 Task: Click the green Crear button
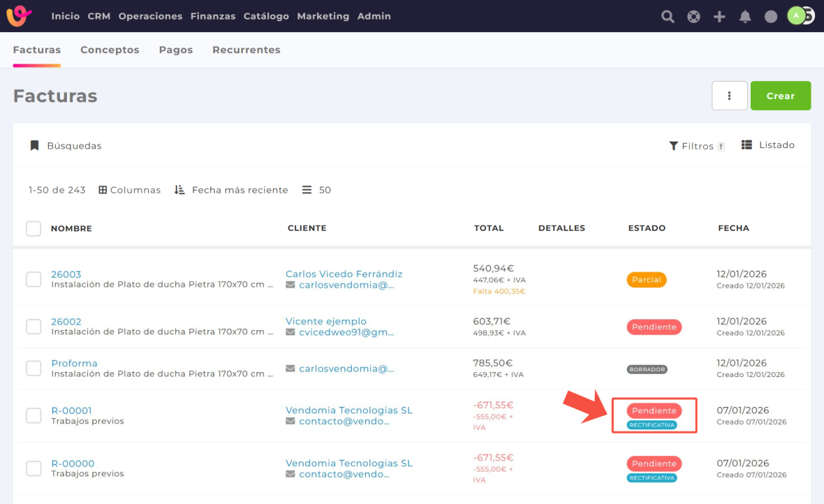click(780, 96)
